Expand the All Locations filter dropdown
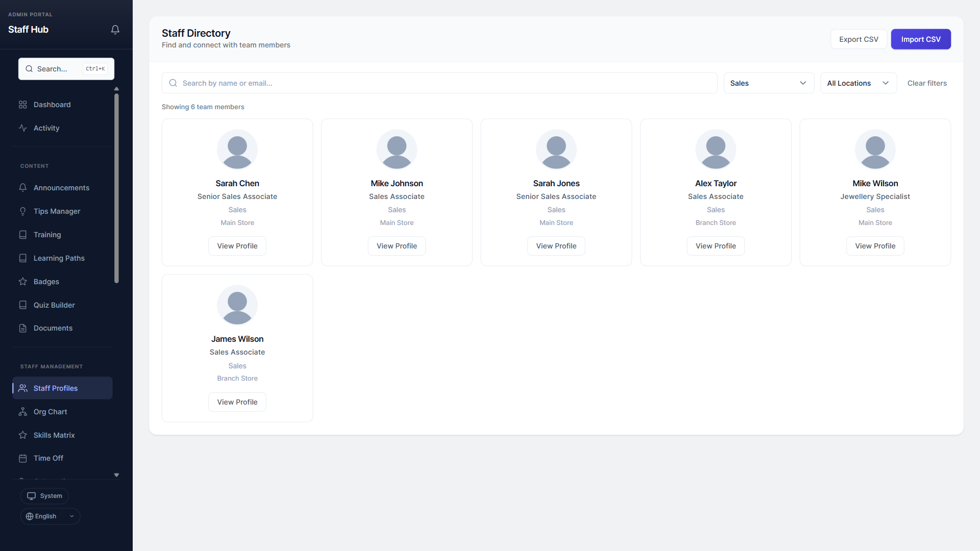Viewport: 980px width, 551px height. pyautogui.click(x=858, y=83)
